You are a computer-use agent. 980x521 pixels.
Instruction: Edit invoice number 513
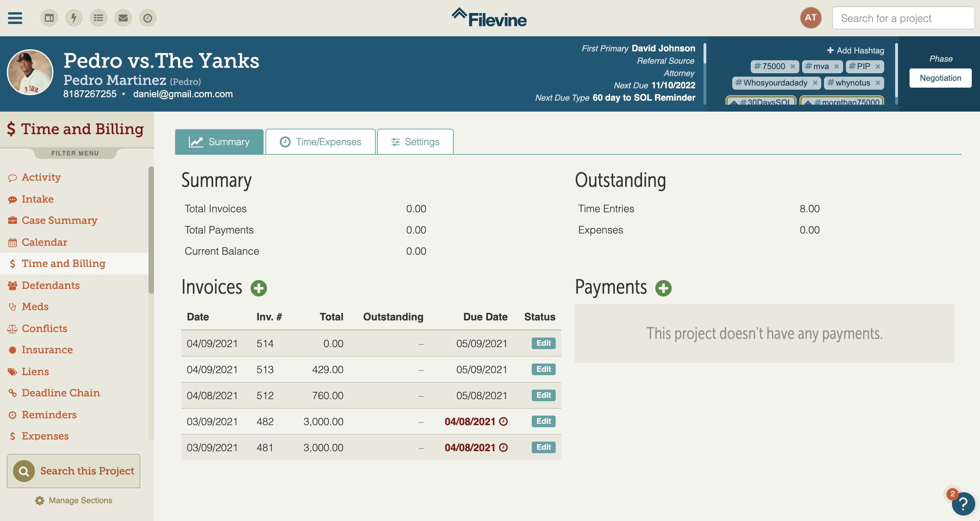(543, 369)
